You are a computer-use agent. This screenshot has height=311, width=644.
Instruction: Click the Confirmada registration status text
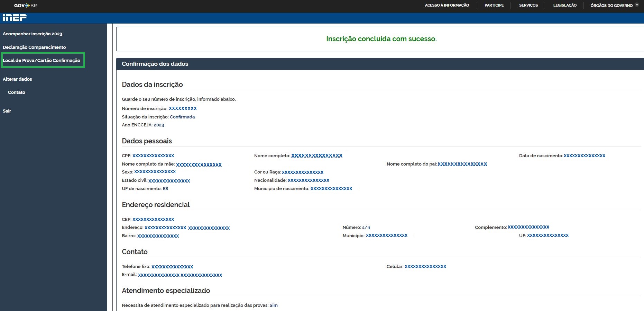pyautogui.click(x=182, y=117)
